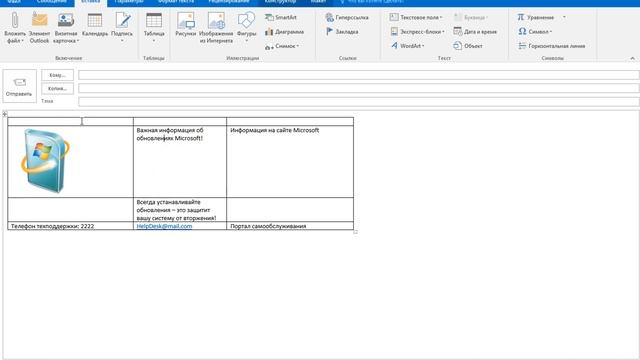Viewport: 640px width, 360px height.
Task: Insert an Элемент Outlook item
Action: click(x=39, y=28)
